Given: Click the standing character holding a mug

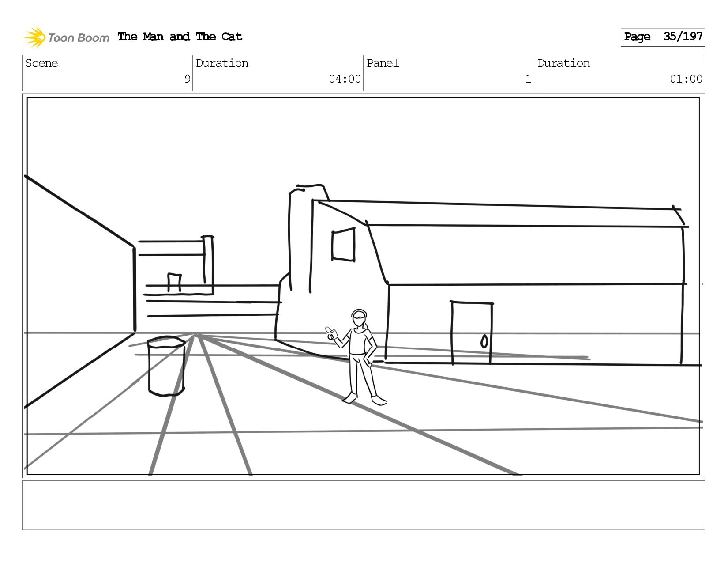Looking at the screenshot, I should coord(357,357).
